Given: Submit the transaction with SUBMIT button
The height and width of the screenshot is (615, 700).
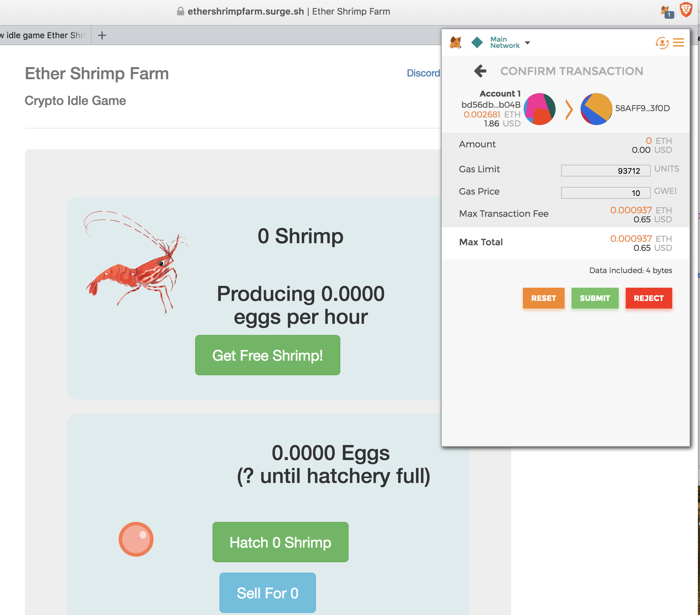Looking at the screenshot, I should (x=595, y=298).
